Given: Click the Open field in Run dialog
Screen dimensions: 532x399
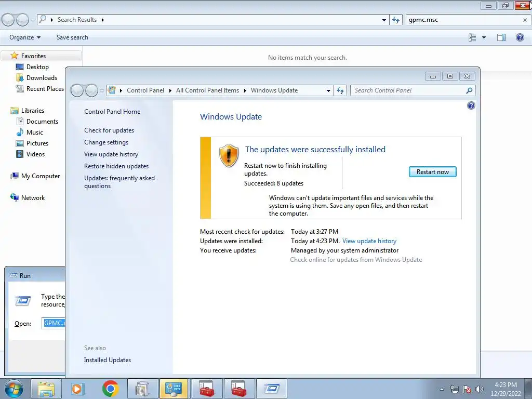Looking at the screenshot, I should [x=54, y=323].
